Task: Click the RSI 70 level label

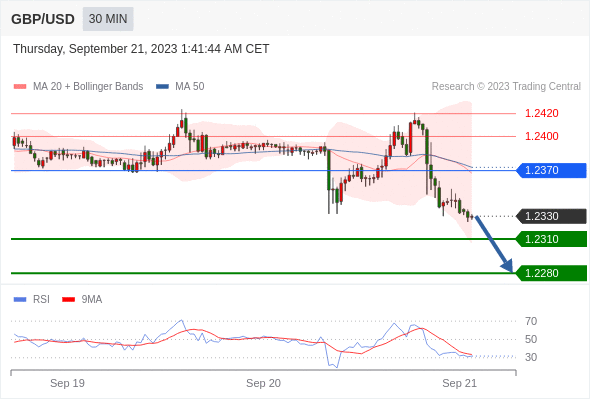Action: point(531,321)
